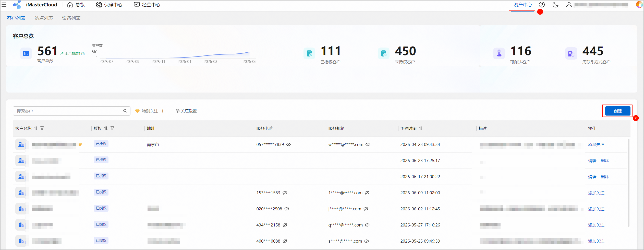This screenshot has height=250, width=644.
Task: Click 取消关注 for 南京市 customer
Action: pos(596,144)
